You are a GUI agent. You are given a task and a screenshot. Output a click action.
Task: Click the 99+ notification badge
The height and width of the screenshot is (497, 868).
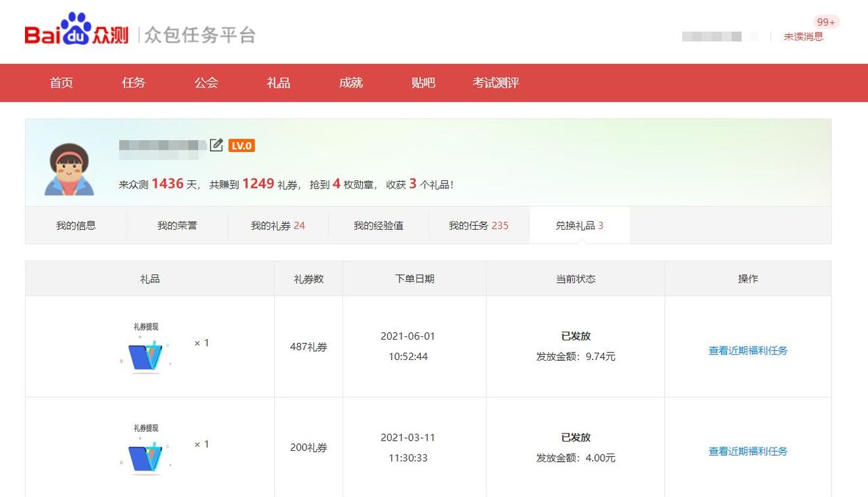point(825,21)
